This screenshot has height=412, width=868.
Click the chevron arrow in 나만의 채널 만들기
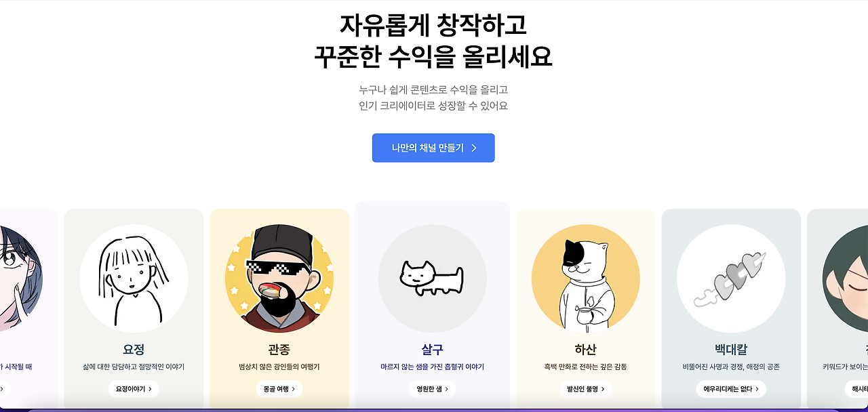coord(474,148)
